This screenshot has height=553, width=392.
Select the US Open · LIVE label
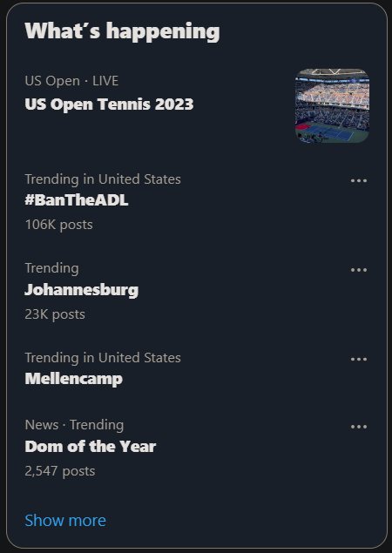click(71, 81)
